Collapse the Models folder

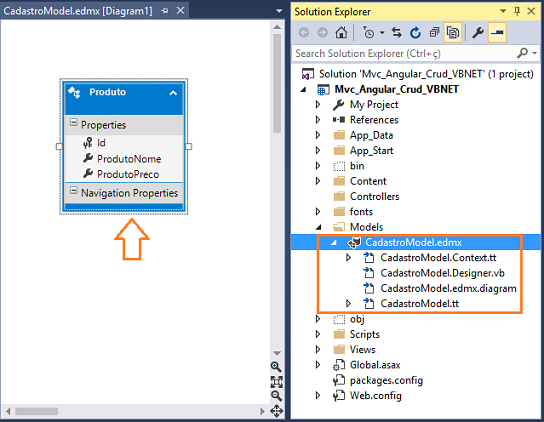[318, 227]
